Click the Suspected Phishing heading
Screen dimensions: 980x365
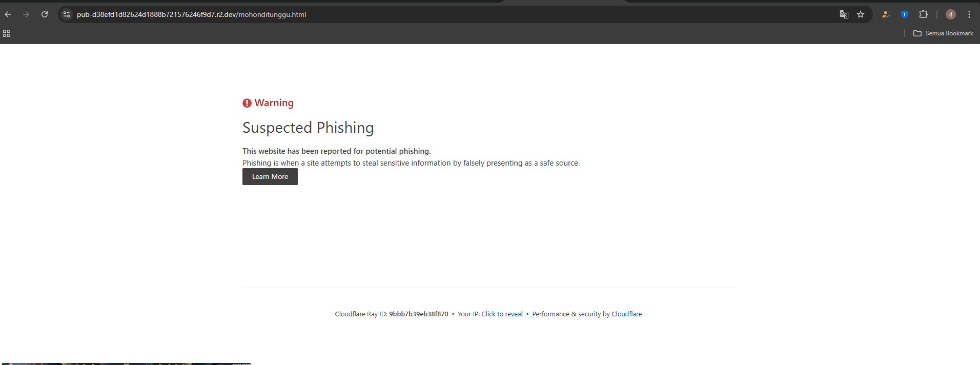pyautogui.click(x=308, y=128)
